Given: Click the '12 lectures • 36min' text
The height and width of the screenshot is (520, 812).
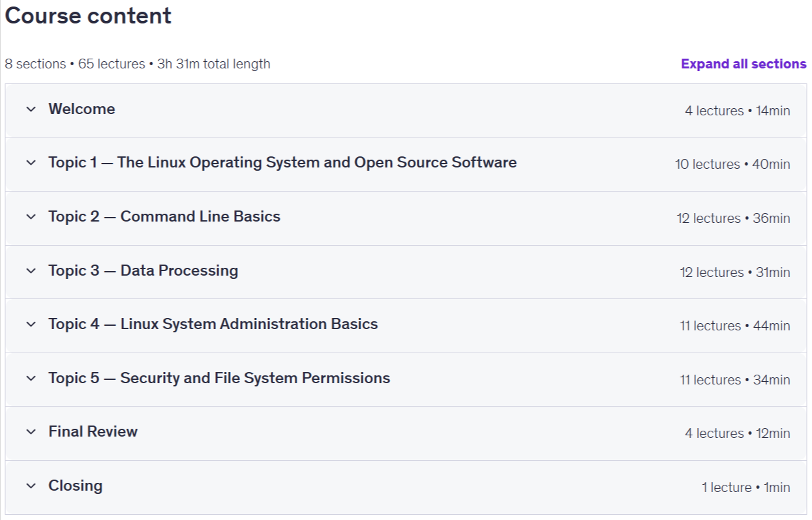Looking at the screenshot, I should click(733, 218).
